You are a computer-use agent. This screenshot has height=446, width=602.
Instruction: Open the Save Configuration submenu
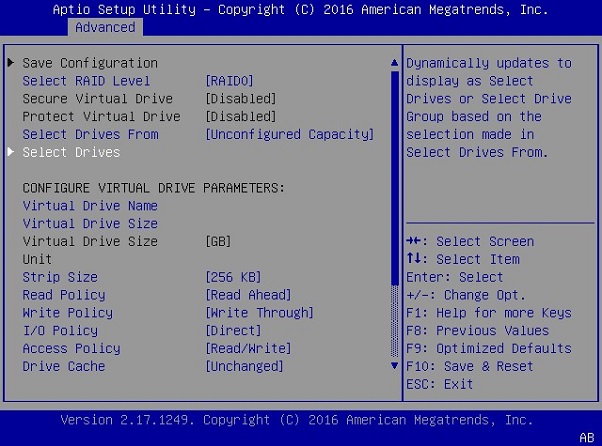90,63
